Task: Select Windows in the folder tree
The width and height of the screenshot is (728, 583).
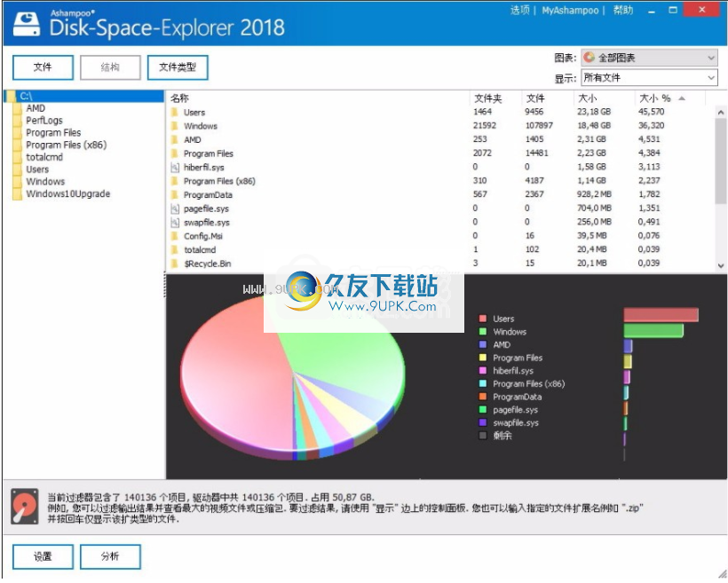Action: tap(45, 182)
